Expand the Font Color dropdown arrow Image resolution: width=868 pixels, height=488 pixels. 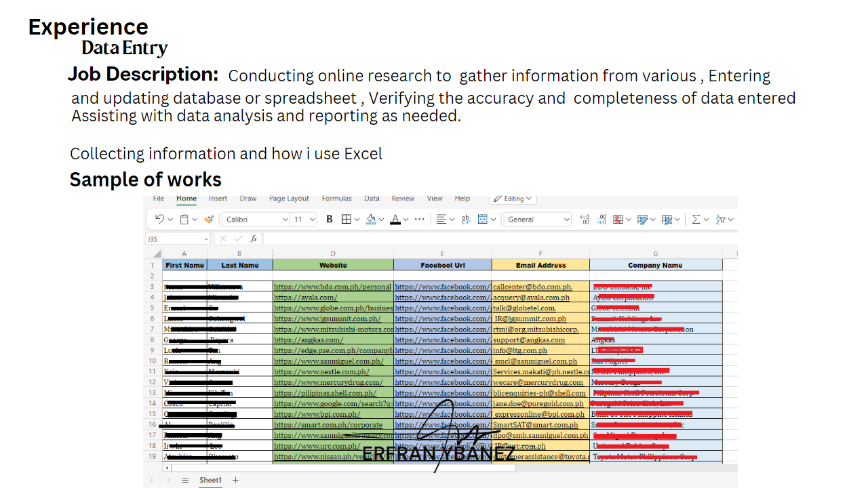tap(406, 220)
